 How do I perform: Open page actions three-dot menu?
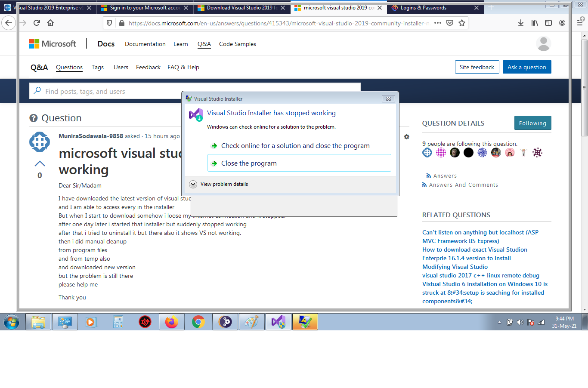438,23
